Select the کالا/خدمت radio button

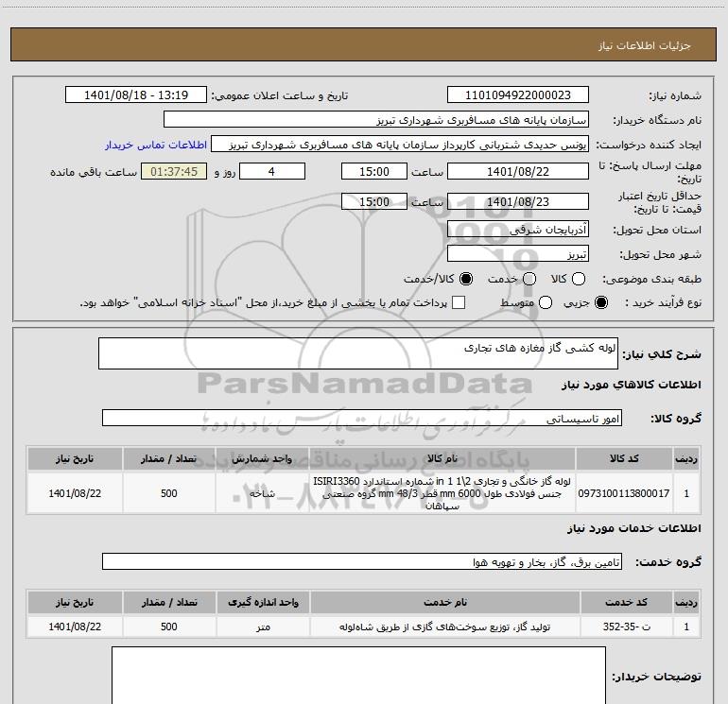(466, 279)
